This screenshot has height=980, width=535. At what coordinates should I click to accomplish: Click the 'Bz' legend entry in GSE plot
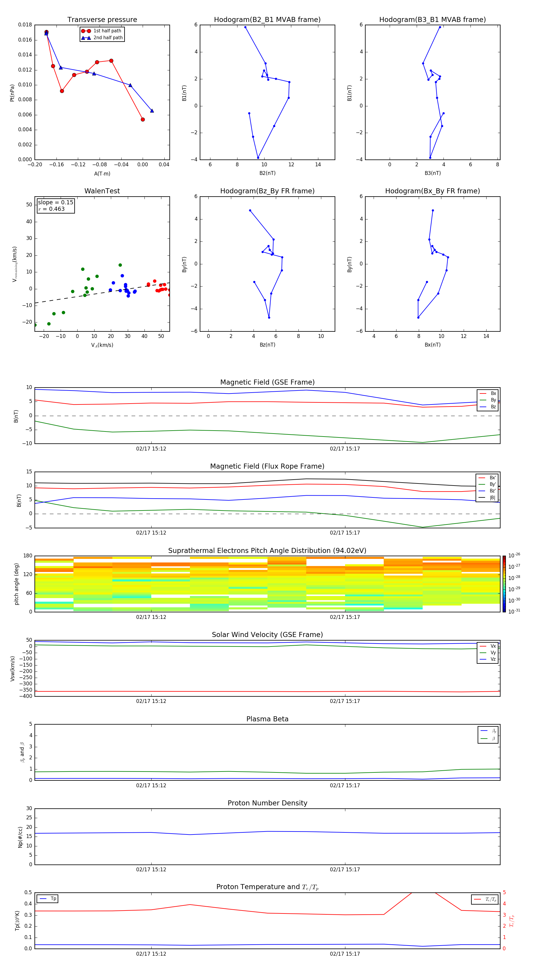pyautogui.click(x=488, y=407)
